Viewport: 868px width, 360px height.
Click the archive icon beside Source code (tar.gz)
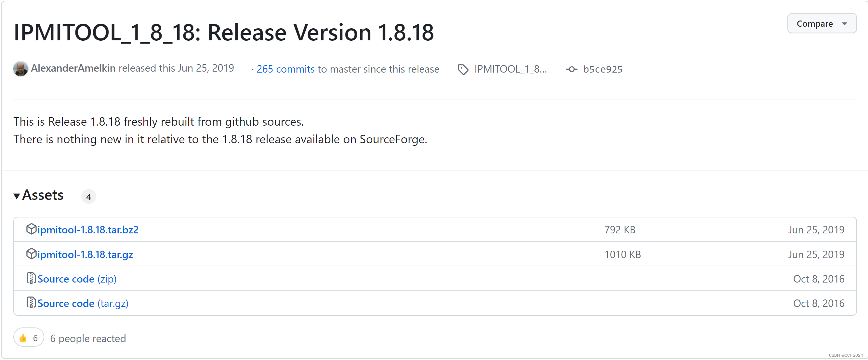(31, 303)
